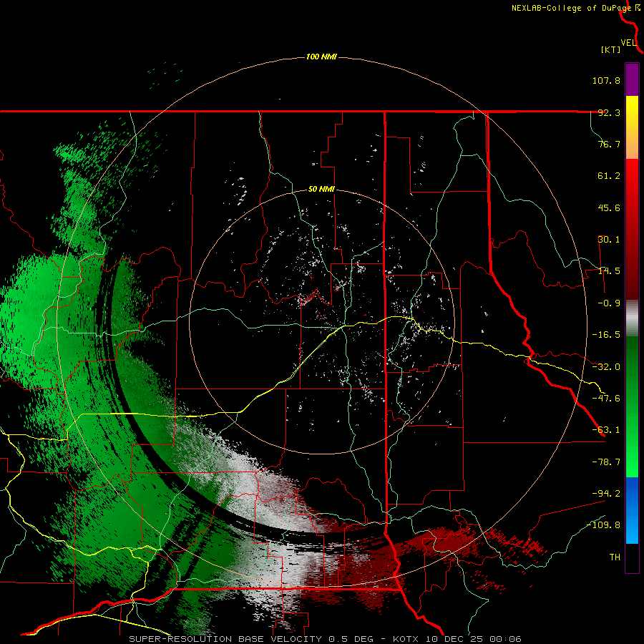644x644 pixels.
Task: Click the 45.6 legend value
Action: [x=609, y=208]
